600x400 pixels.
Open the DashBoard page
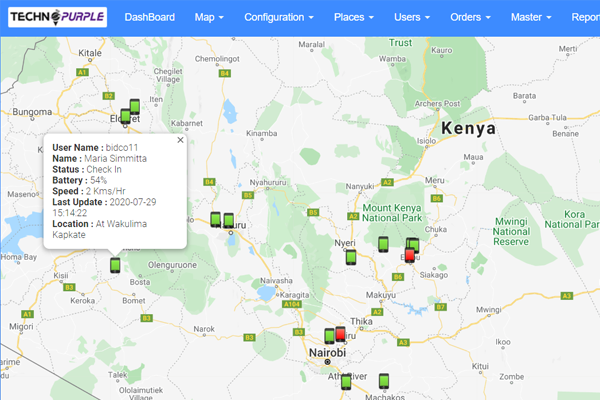point(150,17)
